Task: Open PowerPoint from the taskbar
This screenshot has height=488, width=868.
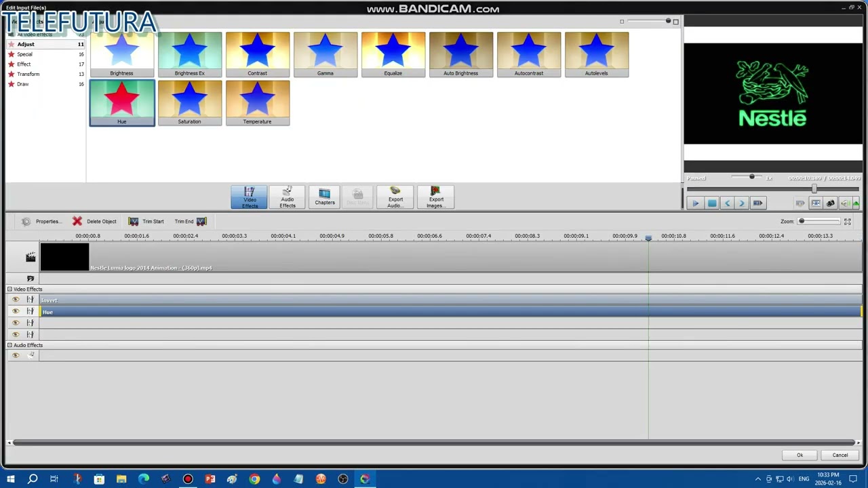Action: pos(210,479)
